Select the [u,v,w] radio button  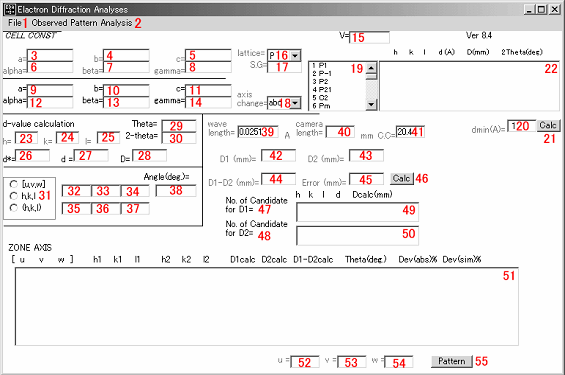[x=14, y=184]
